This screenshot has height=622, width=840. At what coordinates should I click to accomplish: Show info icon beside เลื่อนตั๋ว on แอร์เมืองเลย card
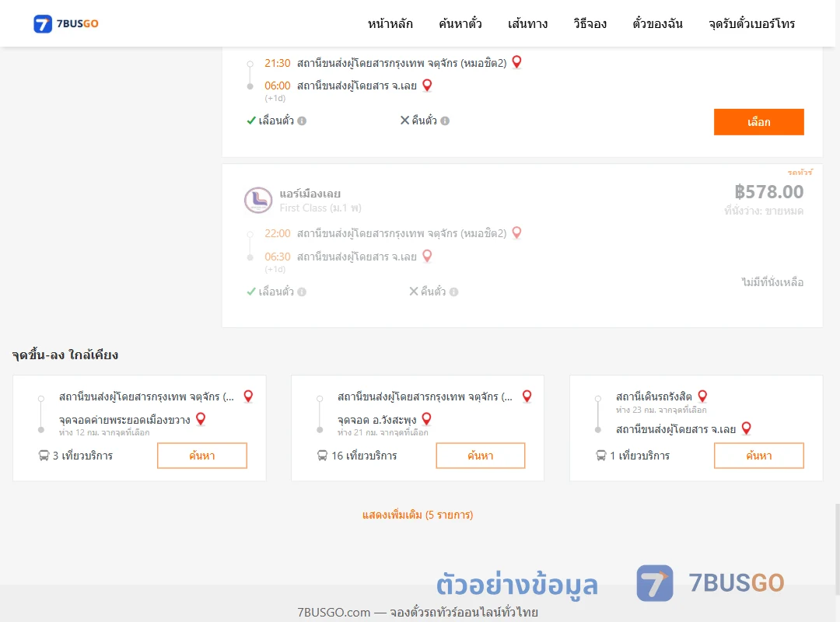click(302, 292)
